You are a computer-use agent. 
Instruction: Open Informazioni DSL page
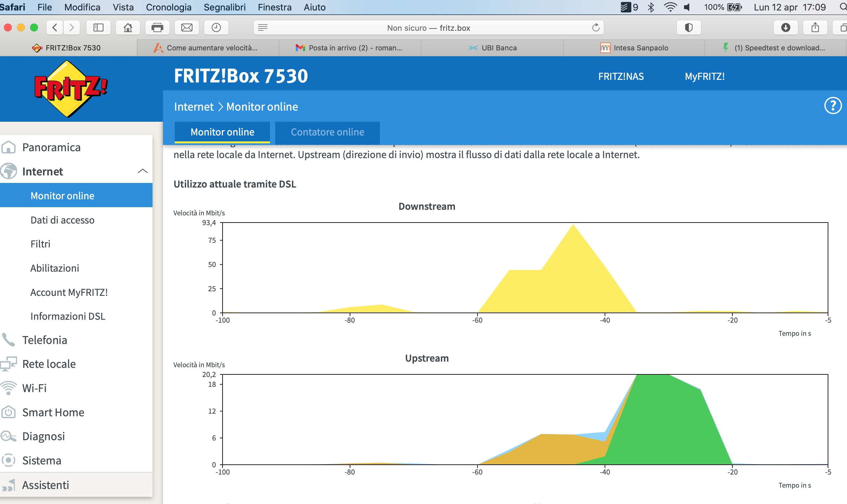point(68,316)
